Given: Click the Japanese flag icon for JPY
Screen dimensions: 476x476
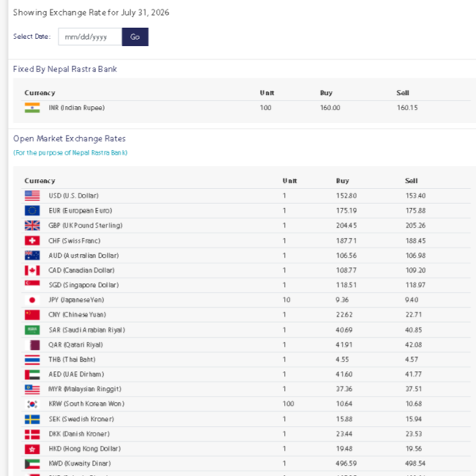Looking at the screenshot, I should click(33, 300).
